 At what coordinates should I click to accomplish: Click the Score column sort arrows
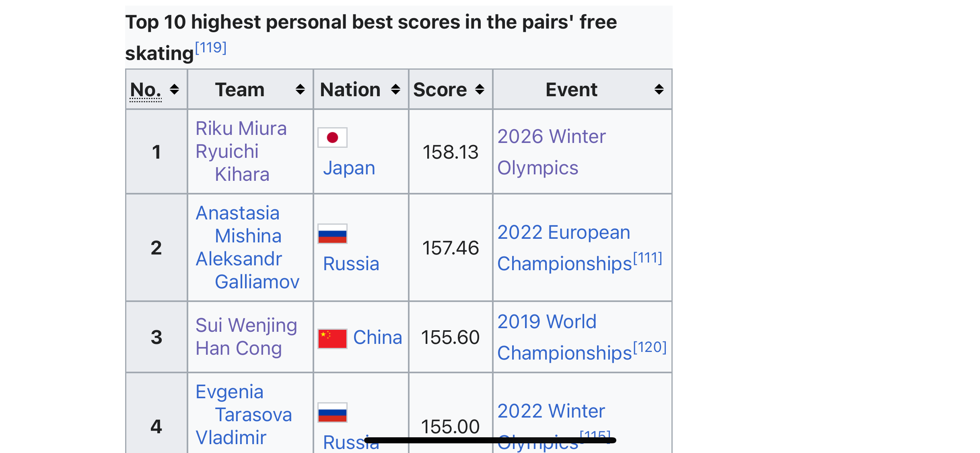point(480,89)
